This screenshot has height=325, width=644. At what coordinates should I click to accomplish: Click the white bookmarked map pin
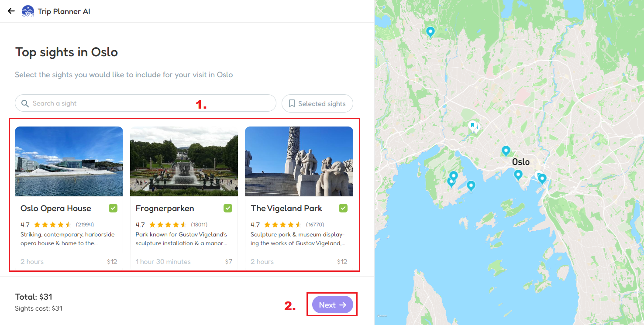(x=472, y=126)
